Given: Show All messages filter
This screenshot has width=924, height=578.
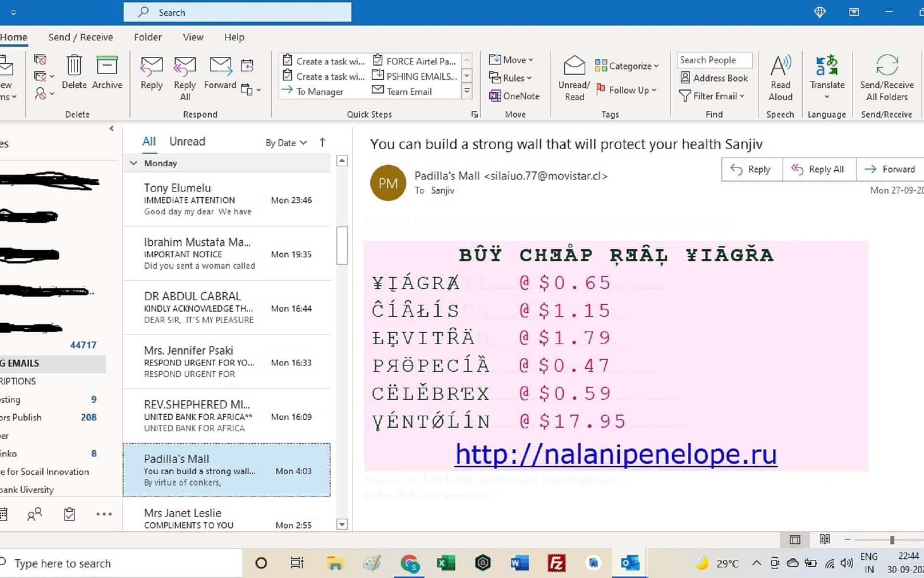Looking at the screenshot, I should pyautogui.click(x=149, y=142).
